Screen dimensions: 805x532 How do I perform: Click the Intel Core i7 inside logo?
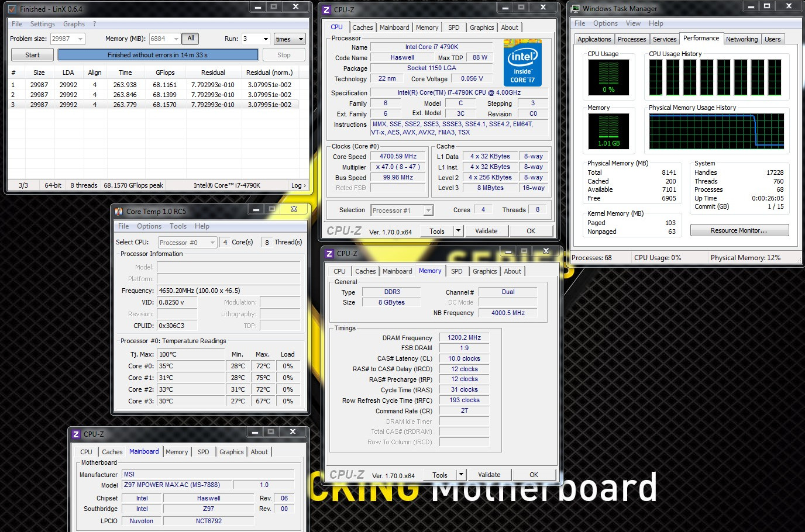(522, 63)
